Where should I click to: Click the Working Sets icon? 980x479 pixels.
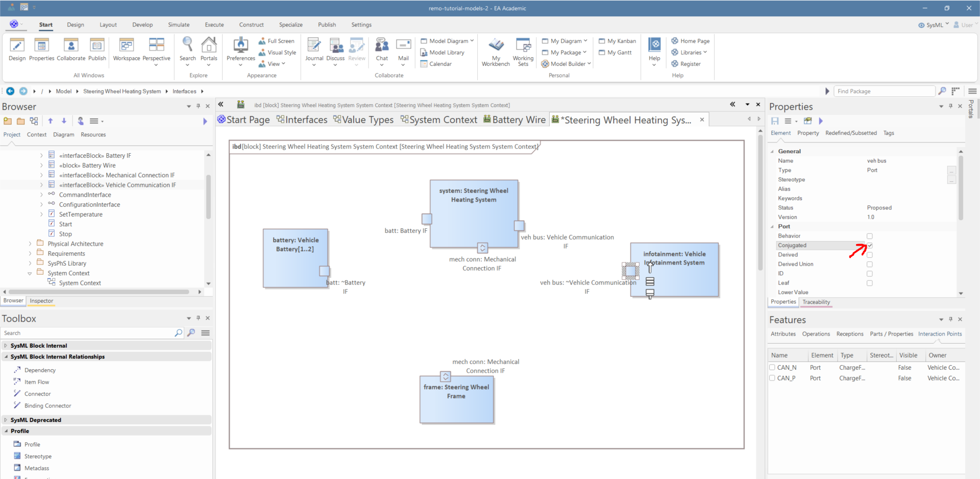tap(523, 46)
